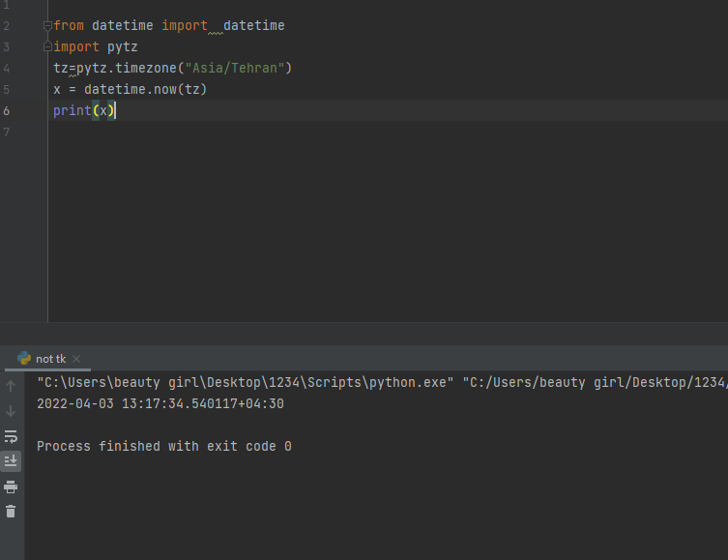
Task: Click the Print console output icon
Action: (x=11, y=487)
